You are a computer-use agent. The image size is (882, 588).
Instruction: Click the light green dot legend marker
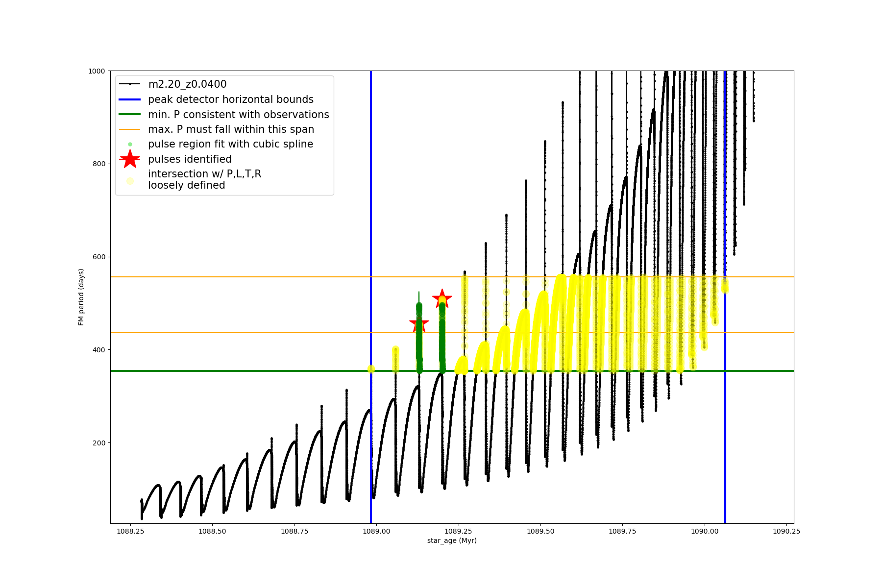130,144
